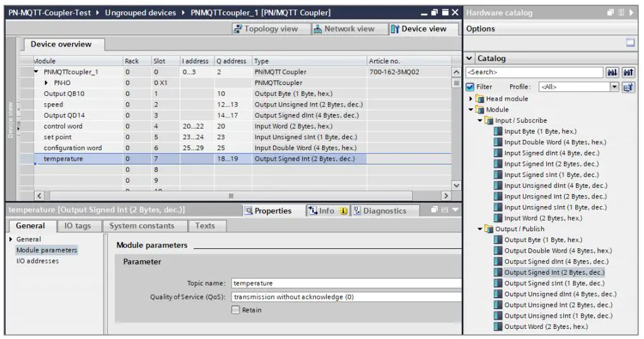Select Input Unsigned Int module

[555, 197]
